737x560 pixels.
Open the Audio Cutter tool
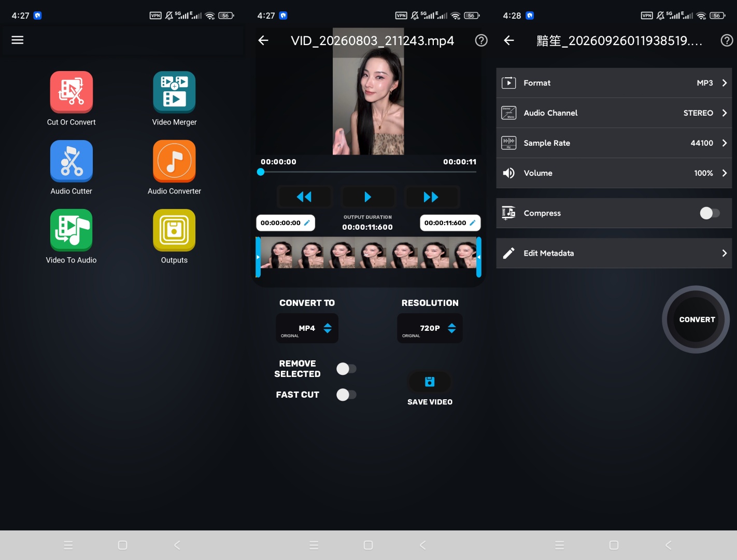[x=72, y=161]
